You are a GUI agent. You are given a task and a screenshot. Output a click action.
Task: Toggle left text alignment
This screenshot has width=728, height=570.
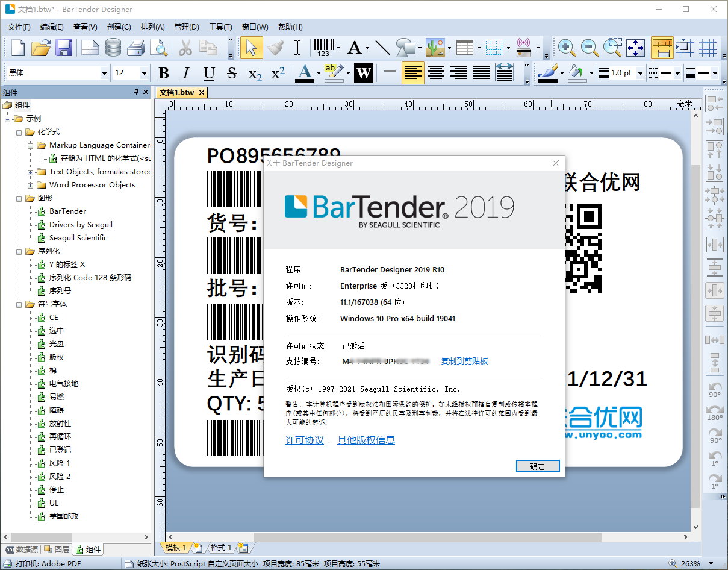point(413,74)
